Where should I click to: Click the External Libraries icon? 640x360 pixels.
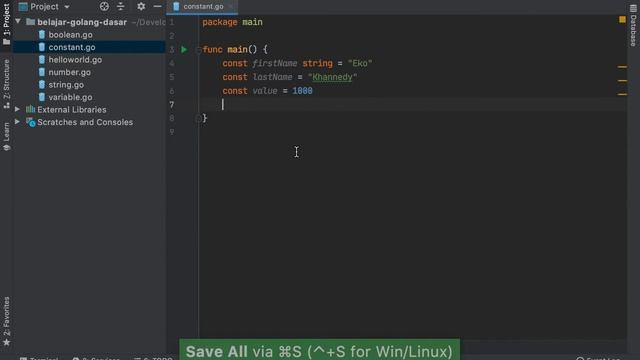click(x=31, y=109)
